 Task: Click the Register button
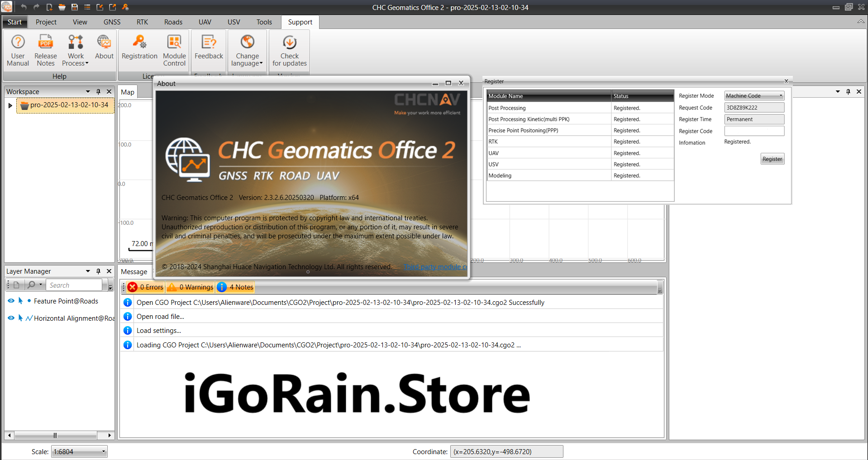coord(772,159)
